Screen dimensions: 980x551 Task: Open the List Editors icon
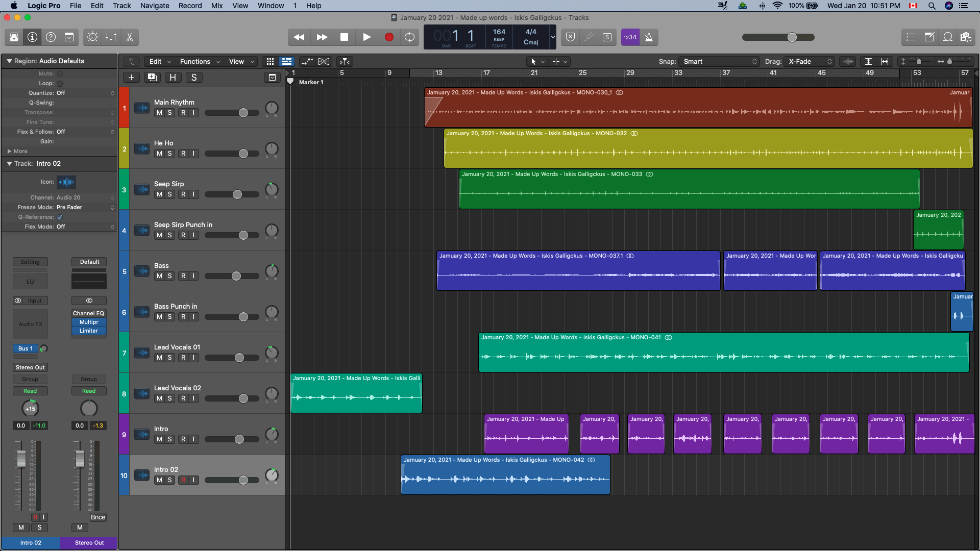[911, 37]
